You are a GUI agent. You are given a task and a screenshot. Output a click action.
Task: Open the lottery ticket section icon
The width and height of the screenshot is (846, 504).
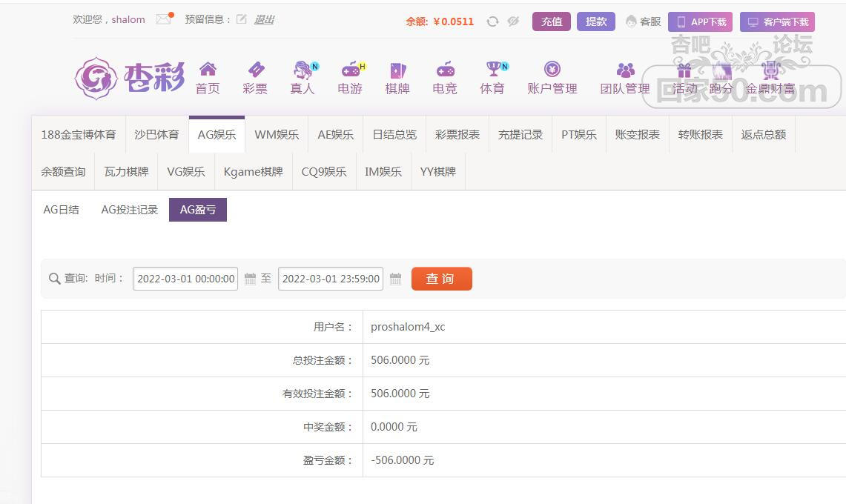(x=255, y=70)
